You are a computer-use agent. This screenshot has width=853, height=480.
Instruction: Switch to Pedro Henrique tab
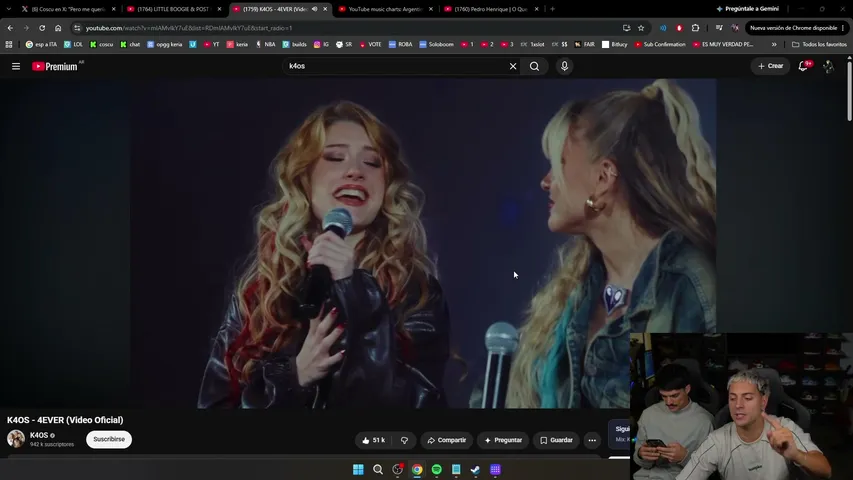point(490,9)
